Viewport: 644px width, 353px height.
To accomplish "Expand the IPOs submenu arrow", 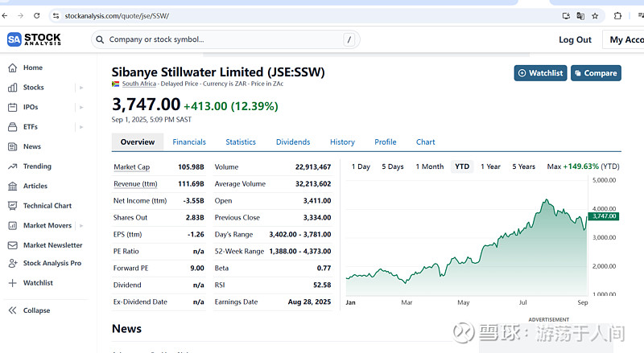I will click(81, 107).
